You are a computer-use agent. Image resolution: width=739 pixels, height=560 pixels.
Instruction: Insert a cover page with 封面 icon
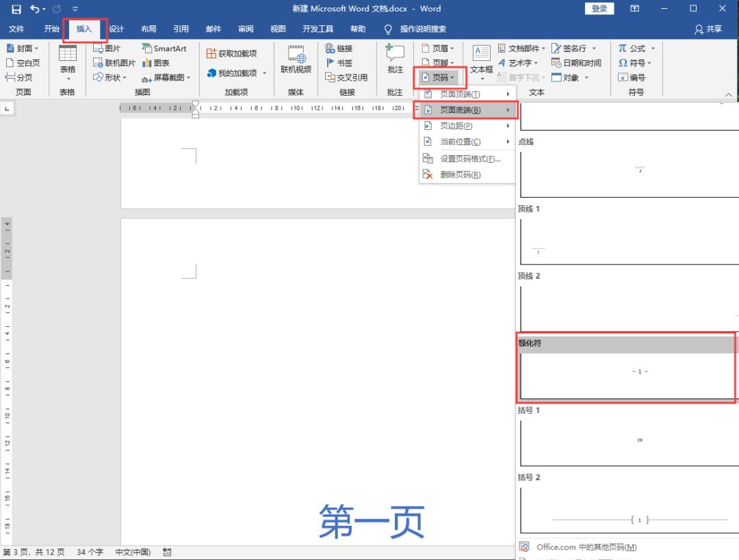point(23,48)
